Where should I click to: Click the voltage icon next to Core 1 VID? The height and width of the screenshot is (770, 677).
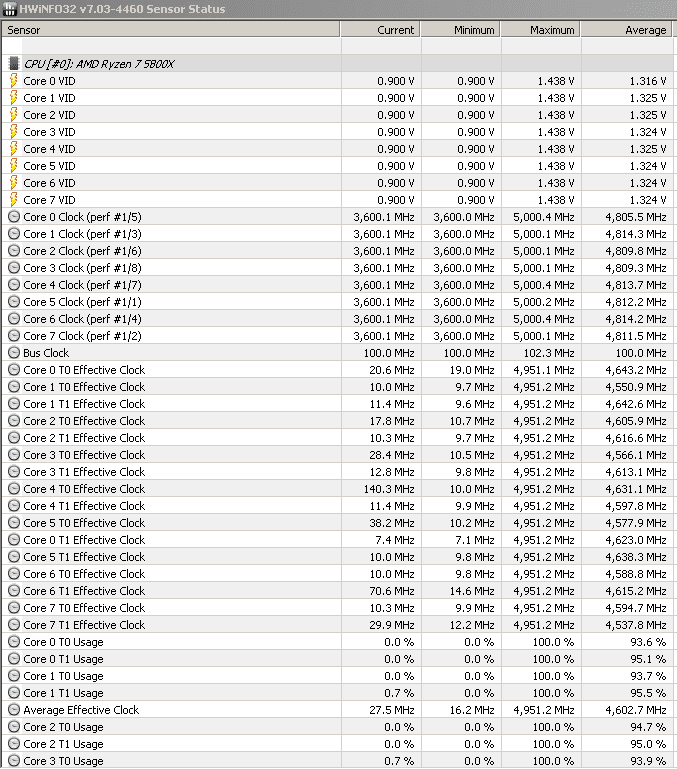point(14,98)
